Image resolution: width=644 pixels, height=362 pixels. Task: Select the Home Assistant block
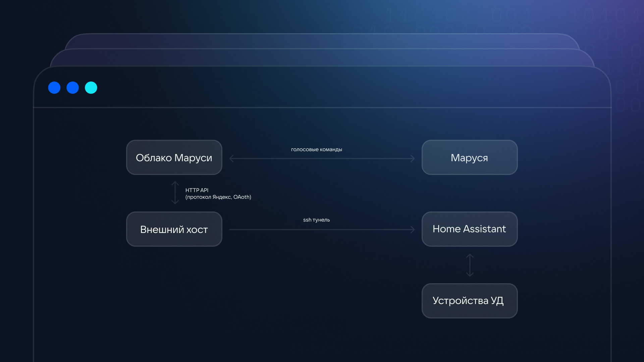click(469, 229)
